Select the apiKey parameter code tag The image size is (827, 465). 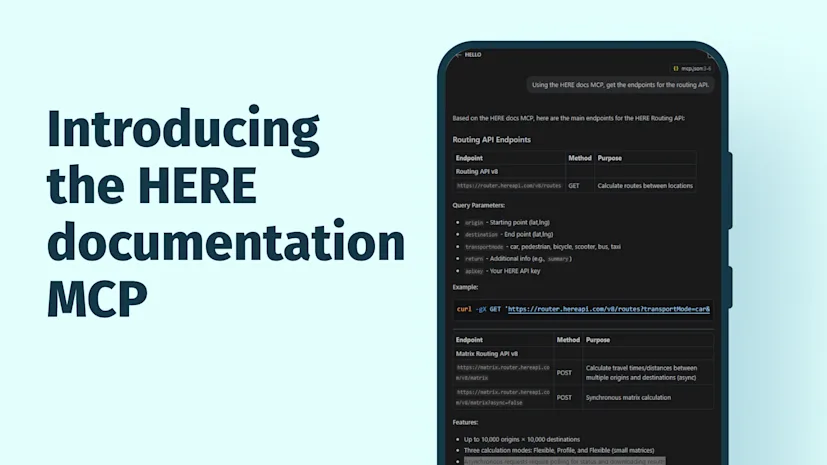tap(474, 271)
